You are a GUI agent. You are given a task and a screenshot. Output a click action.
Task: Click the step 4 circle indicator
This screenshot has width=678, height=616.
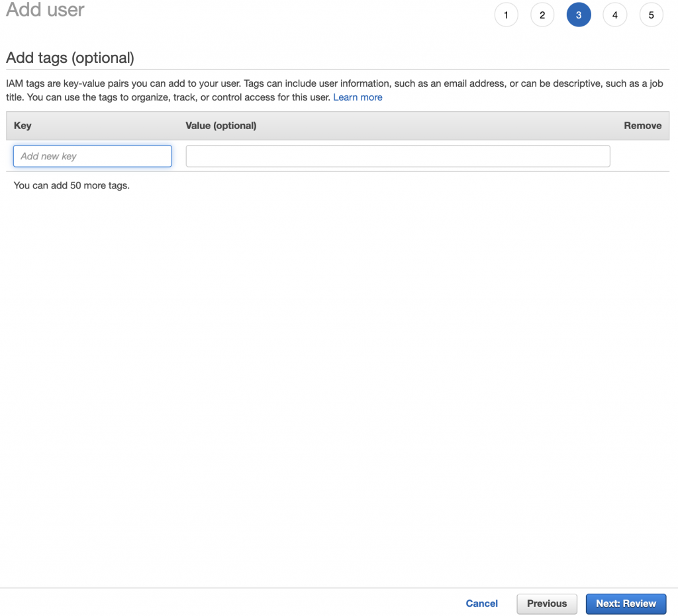(614, 15)
